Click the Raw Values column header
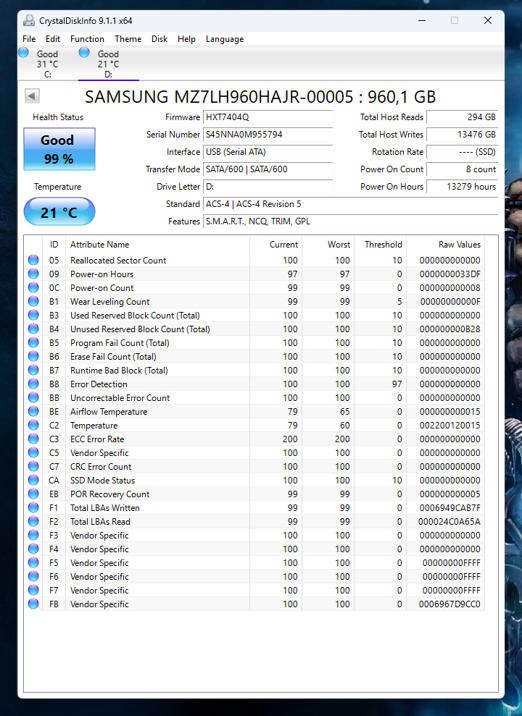The height and width of the screenshot is (716, 522). (459, 244)
